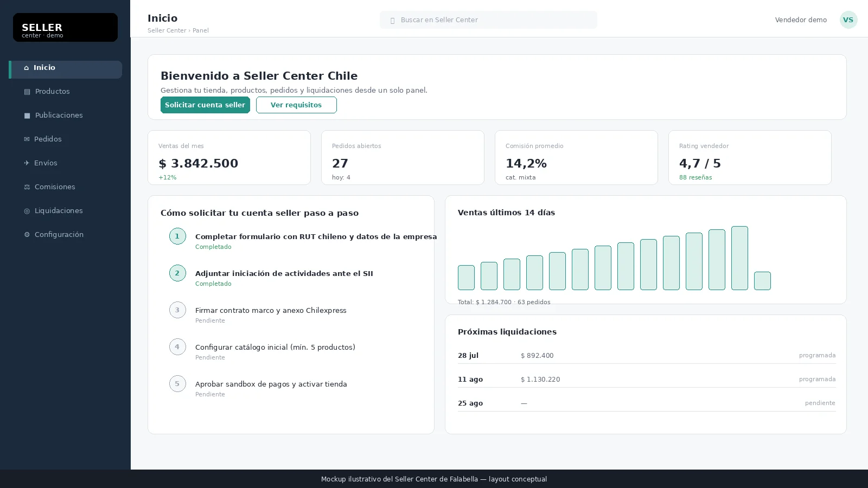Open the VS user avatar

pyautogui.click(x=848, y=20)
